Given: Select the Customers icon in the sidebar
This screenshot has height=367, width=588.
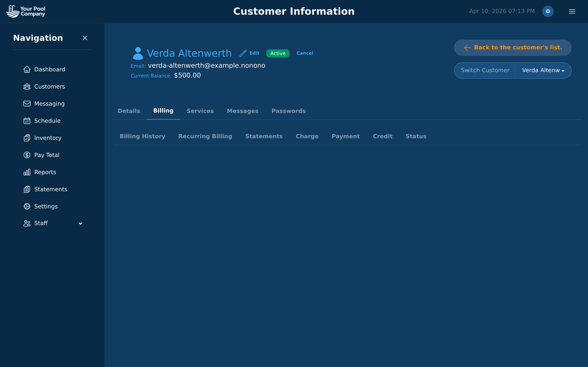Looking at the screenshot, I should (x=27, y=86).
